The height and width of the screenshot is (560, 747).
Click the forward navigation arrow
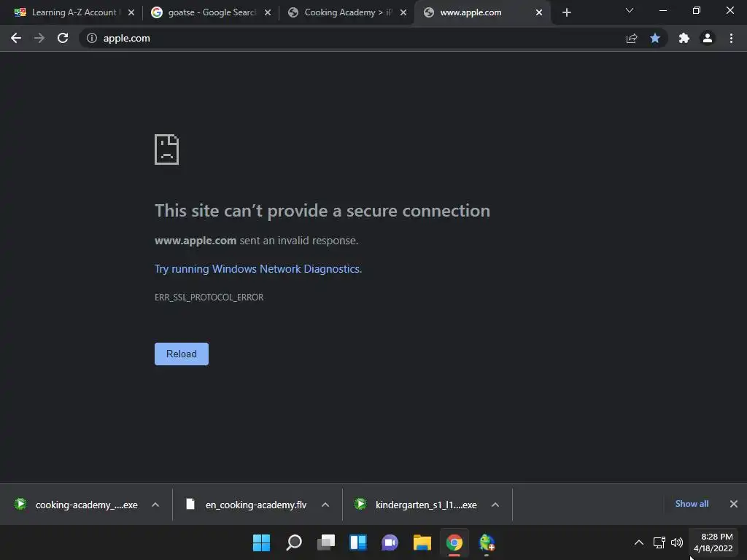(39, 38)
